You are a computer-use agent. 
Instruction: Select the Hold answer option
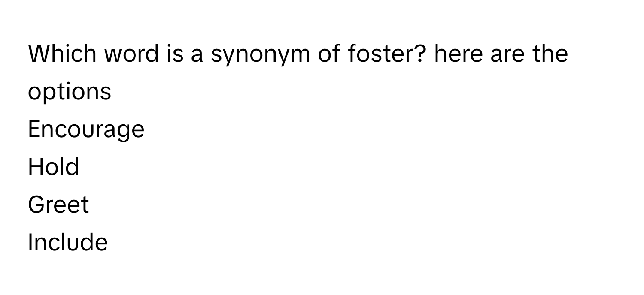tap(53, 167)
